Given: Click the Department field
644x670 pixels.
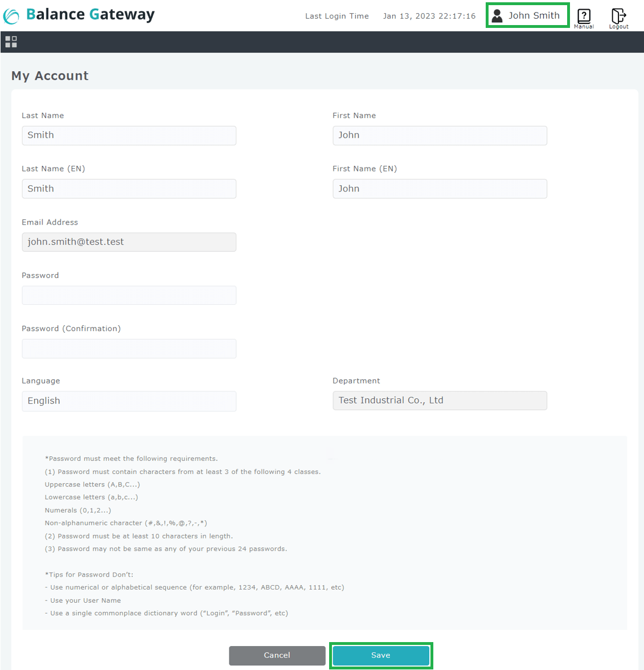Looking at the screenshot, I should click(x=440, y=401).
